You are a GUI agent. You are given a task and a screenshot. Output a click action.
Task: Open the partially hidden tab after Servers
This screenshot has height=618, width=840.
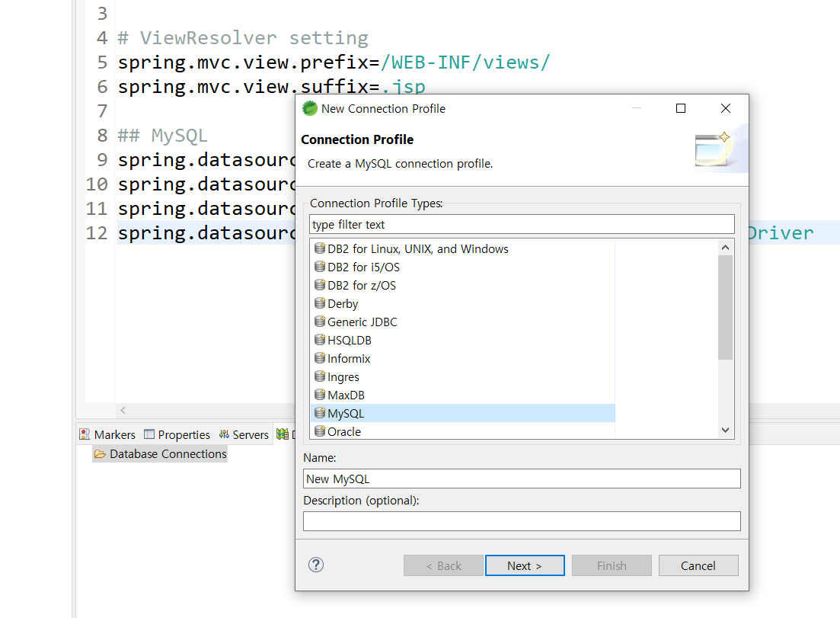[x=286, y=434]
